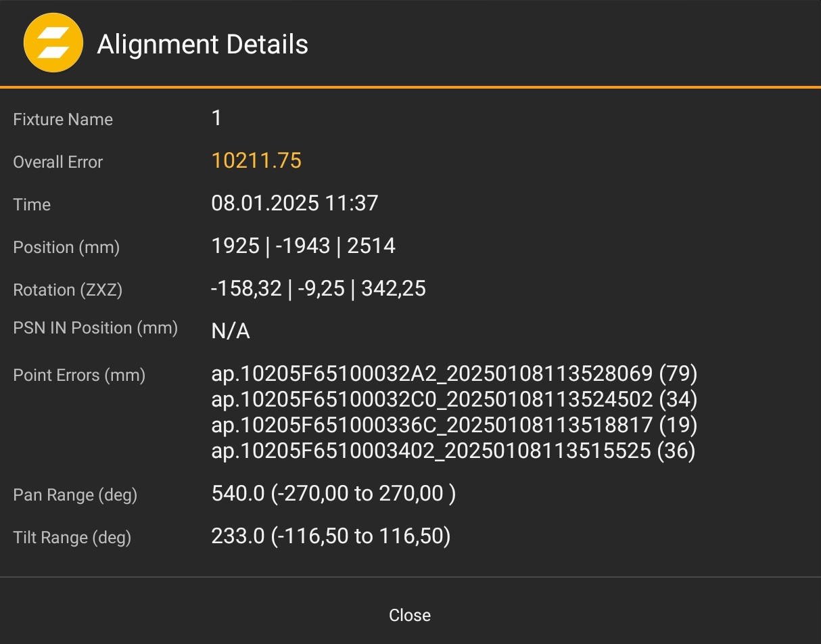Click the PSN IN Position N/A value
This screenshot has height=644, width=821.
tap(231, 331)
